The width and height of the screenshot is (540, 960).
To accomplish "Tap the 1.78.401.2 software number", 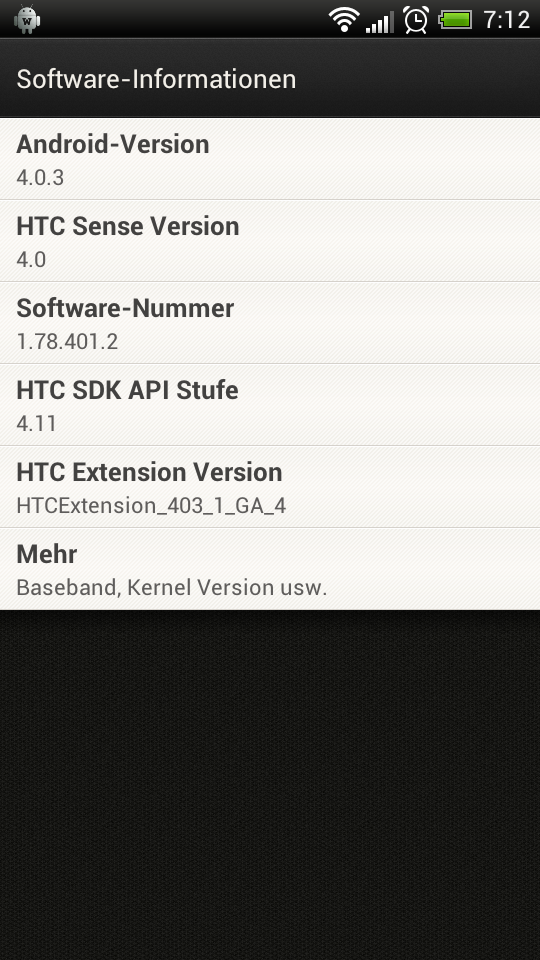I will [67, 342].
